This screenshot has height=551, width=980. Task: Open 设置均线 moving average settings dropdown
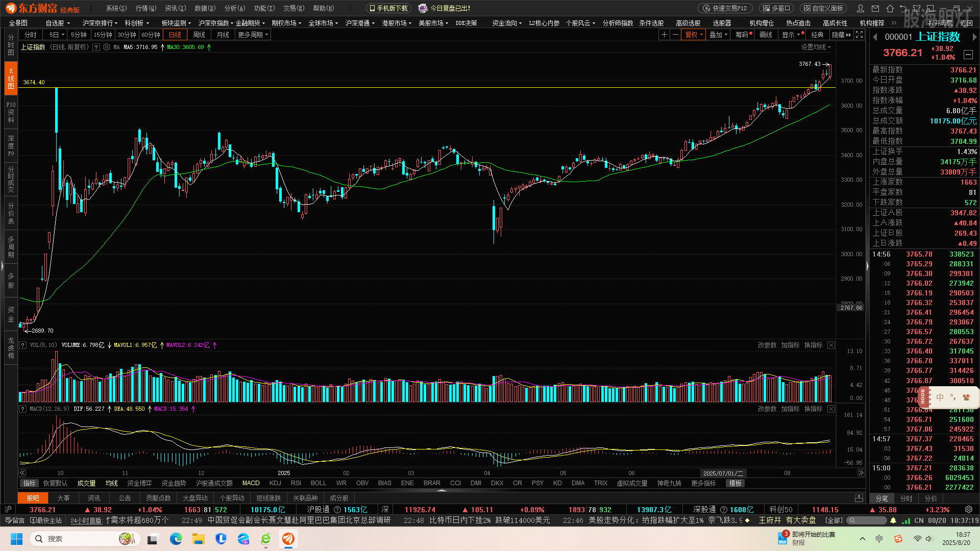click(816, 47)
